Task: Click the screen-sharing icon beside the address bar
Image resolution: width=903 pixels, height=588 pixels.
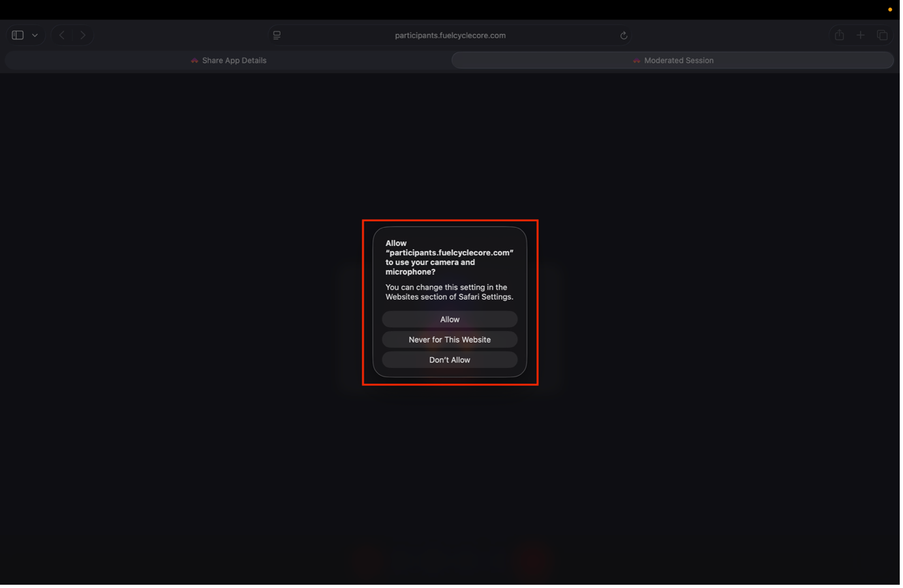Action: coord(277,35)
